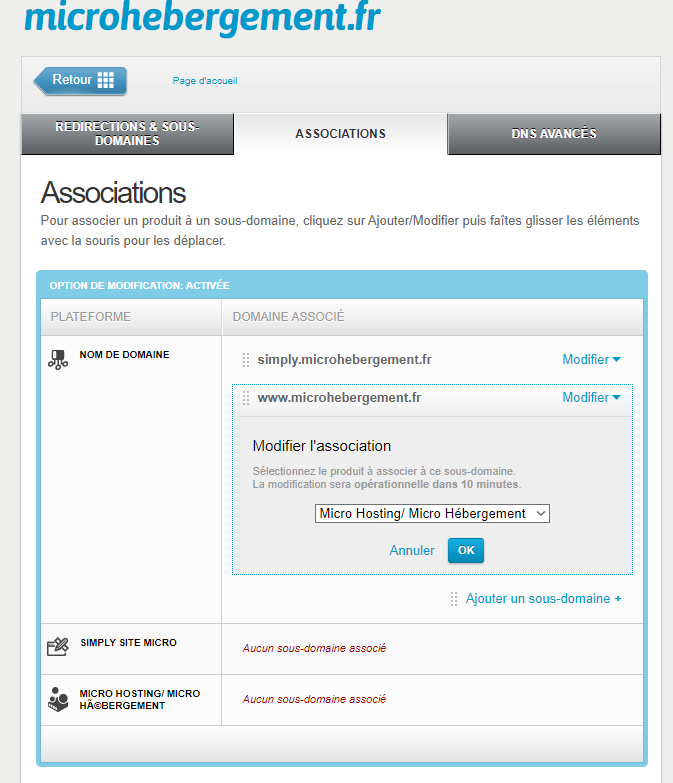Click the Simply Site Micro editor icon
The image size is (673, 783).
pos(58,647)
